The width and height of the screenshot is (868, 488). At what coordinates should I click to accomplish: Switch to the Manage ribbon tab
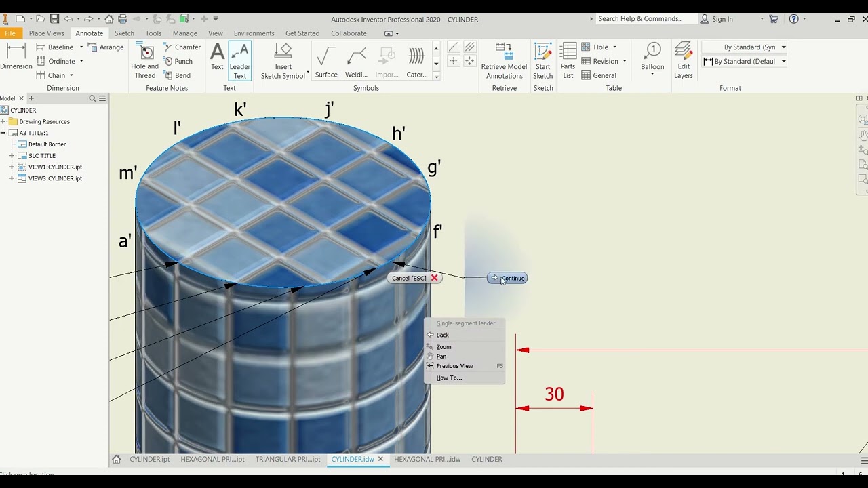pos(184,33)
